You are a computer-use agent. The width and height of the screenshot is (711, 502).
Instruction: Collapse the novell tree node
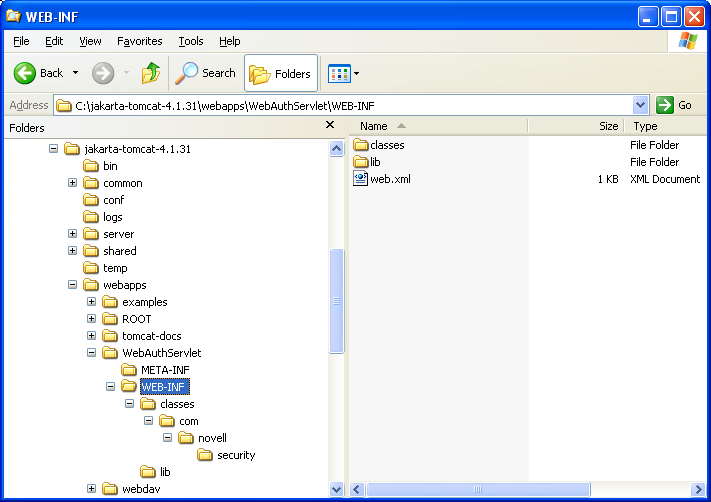pyautogui.click(x=168, y=438)
